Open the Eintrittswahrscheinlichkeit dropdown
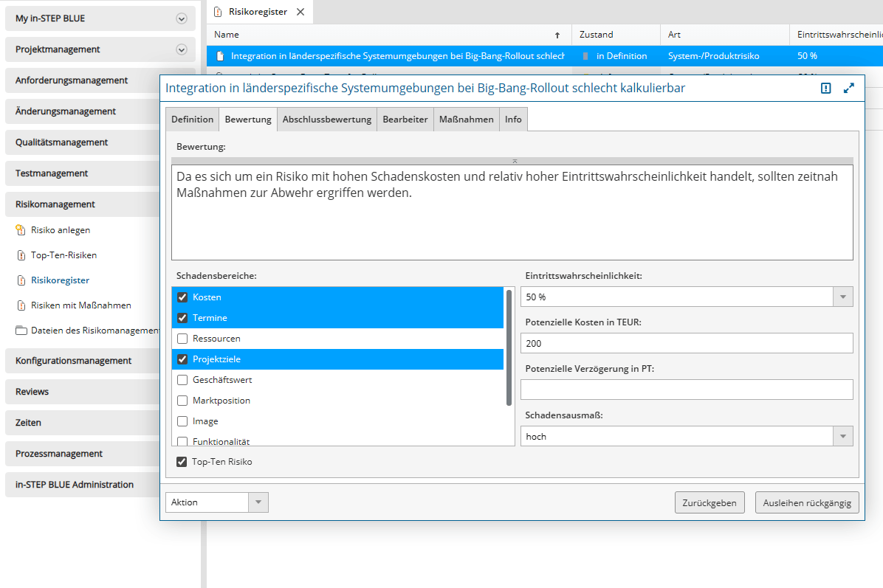 pos(842,297)
